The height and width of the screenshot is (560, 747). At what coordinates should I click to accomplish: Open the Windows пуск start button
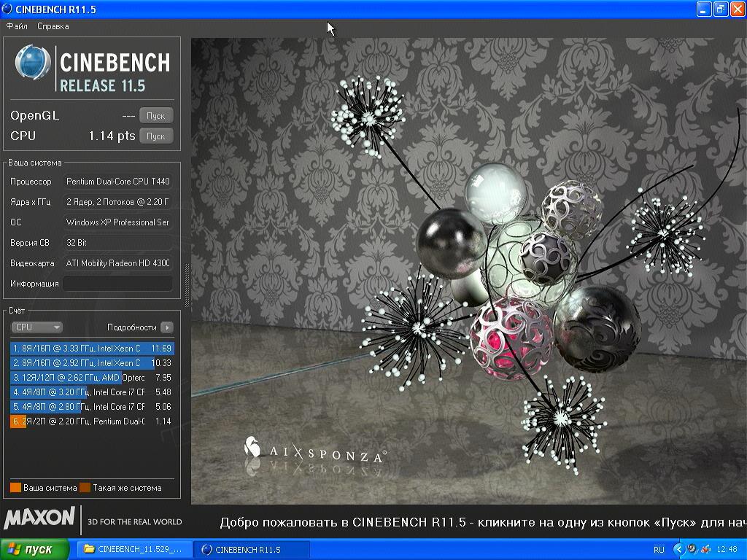tap(34, 550)
